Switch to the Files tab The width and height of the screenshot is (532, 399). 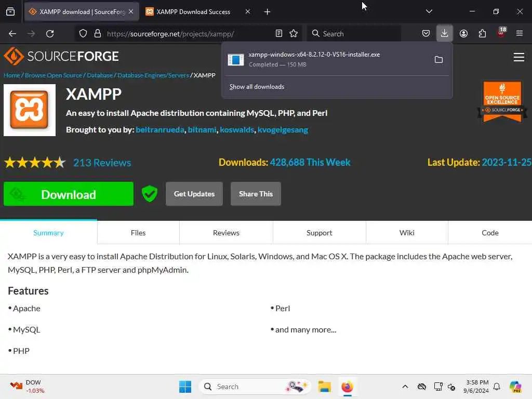(x=138, y=233)
